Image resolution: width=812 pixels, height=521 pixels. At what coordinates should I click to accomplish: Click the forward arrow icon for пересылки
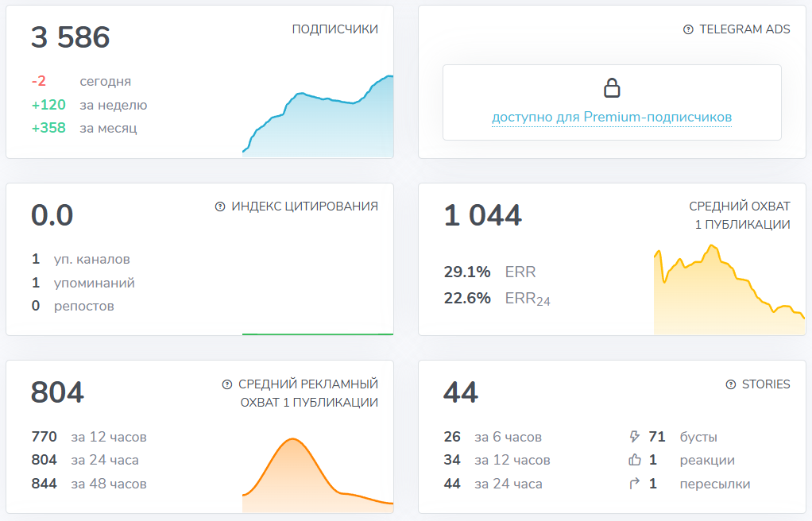pos(634,484)
